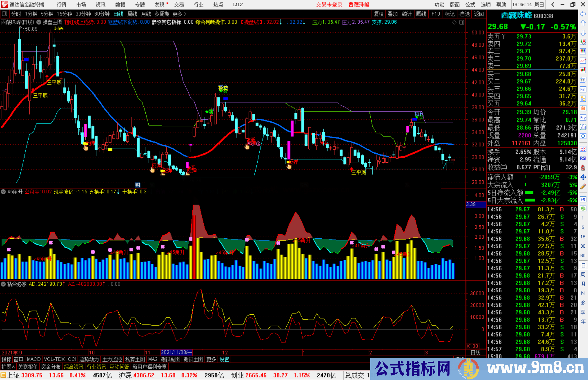The image size is (588, 380).
Task: Open the F10 company info icon in right sidebar
Action: 583,89
